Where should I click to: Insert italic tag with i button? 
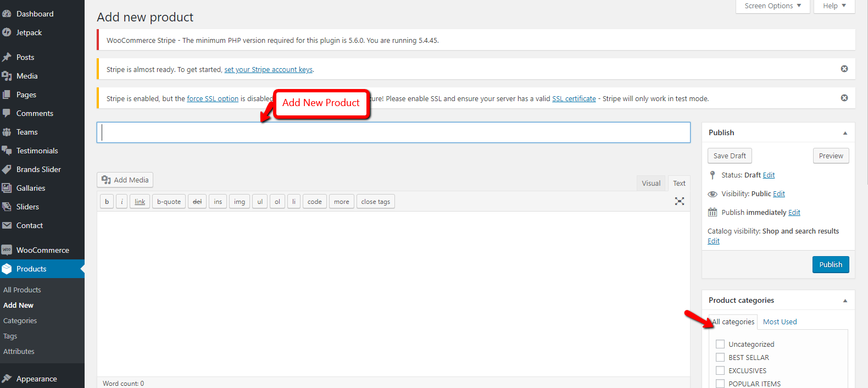[122, 202]
